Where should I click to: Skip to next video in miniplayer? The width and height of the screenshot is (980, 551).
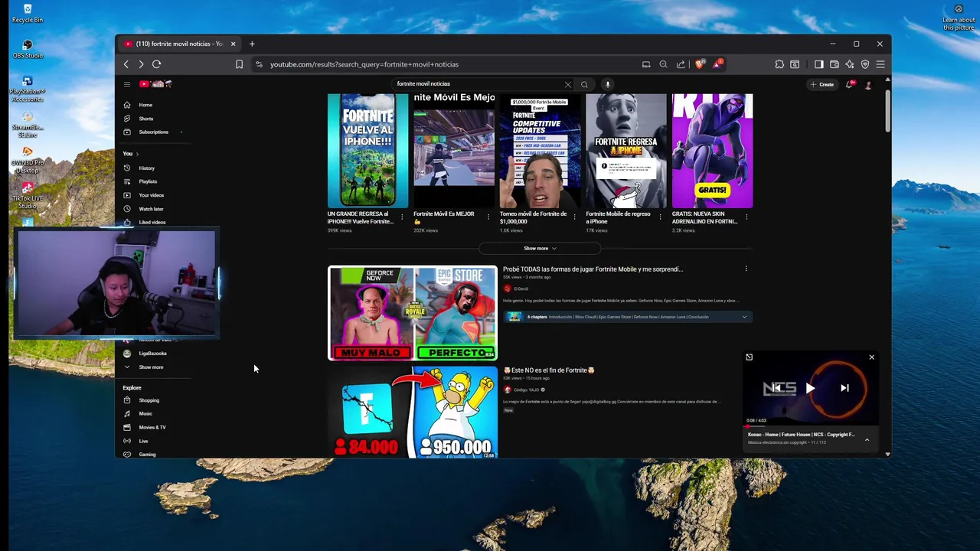(844, 388)
